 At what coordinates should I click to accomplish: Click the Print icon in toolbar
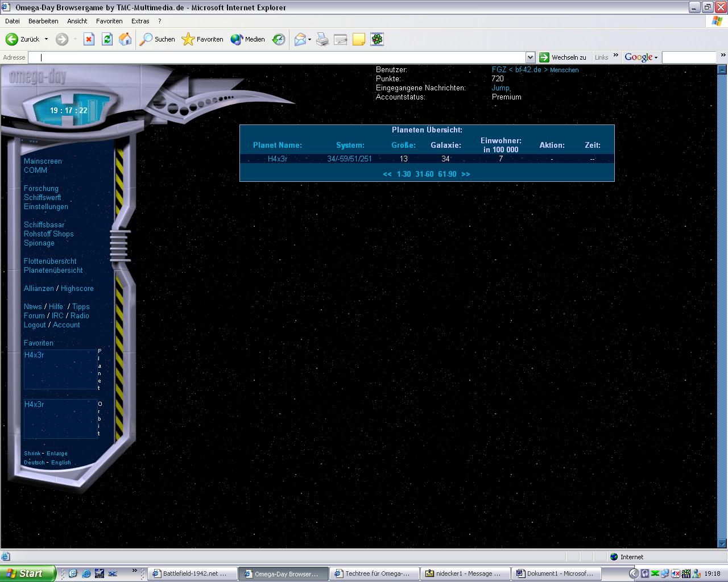(x=322, y=39)
